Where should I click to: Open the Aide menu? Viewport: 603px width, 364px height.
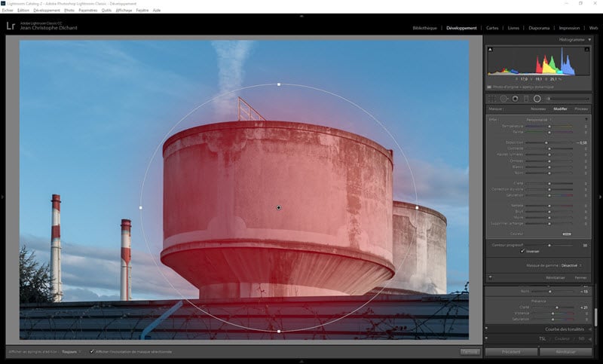point(157,11)
